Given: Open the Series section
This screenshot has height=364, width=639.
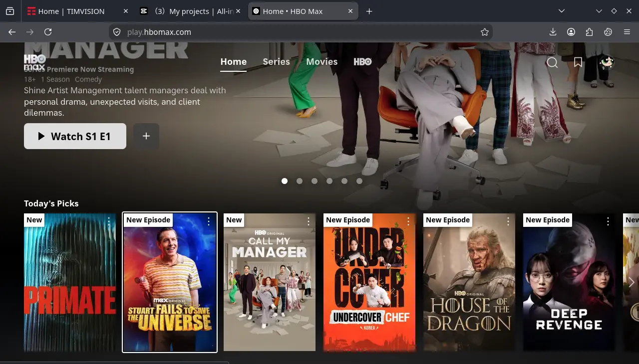Looking at the screenshot, I should pos(277,62).
